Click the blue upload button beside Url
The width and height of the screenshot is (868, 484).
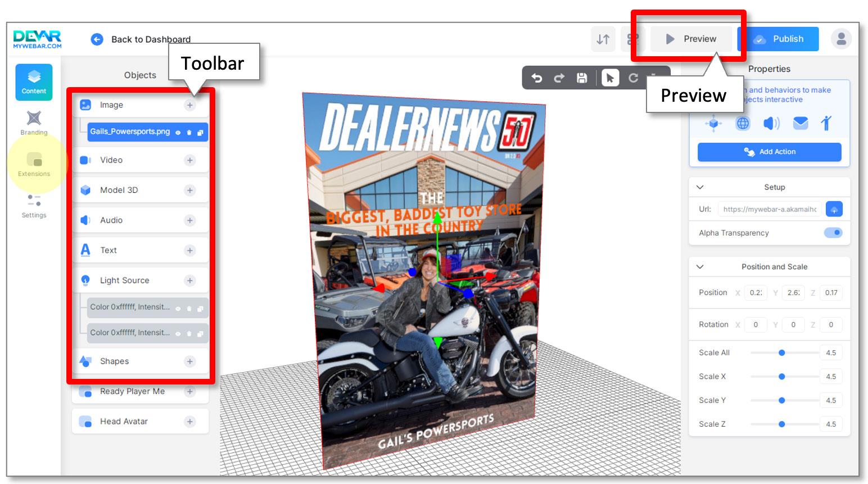pyautogui.click(x=834, y=209)
